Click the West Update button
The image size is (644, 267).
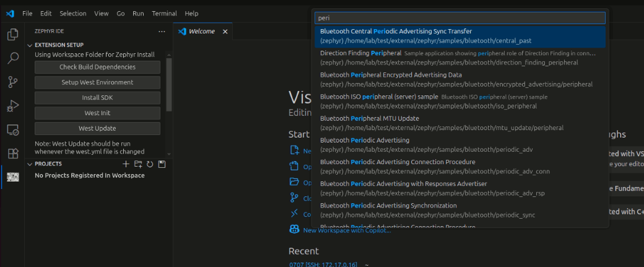click(97, 129)
